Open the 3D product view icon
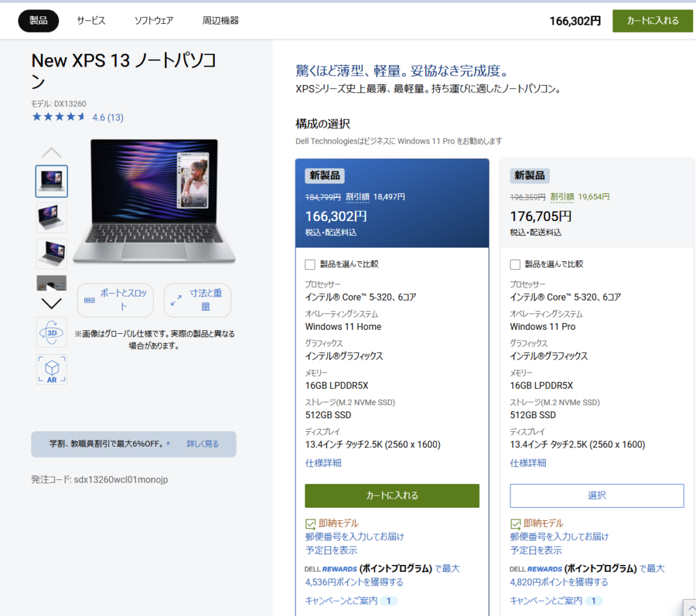Screen dimensions: 696x616 click(x=52, y=332)
